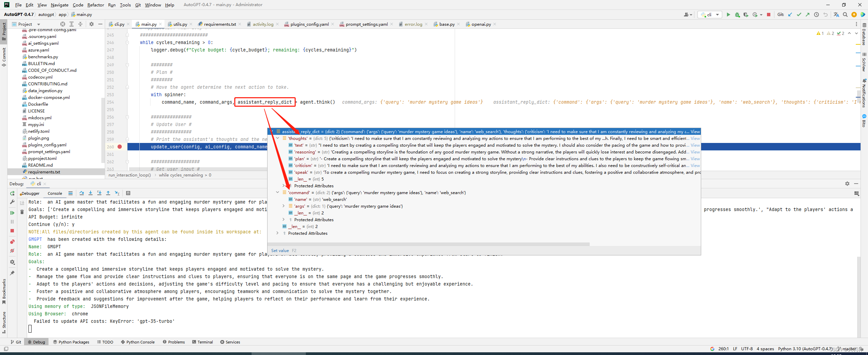
Task: Click Step Into in the debugger toolbar
Action: pyautogui.click(x=91, y=193)
